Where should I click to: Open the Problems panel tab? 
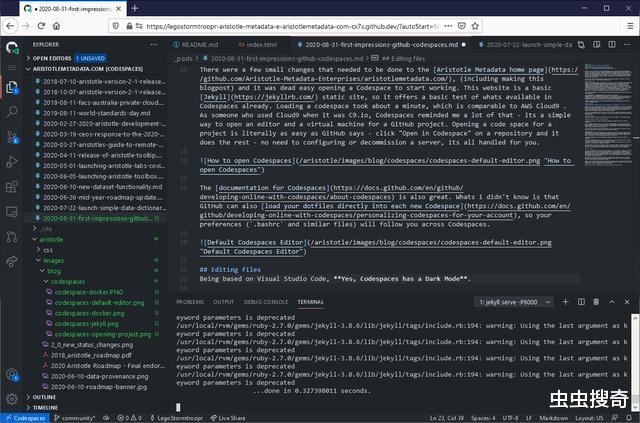coord(190,302)
